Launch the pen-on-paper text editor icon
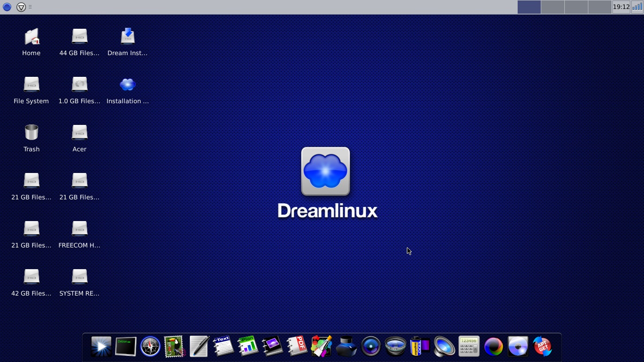The height and width of the screenshot is (362, 644). [199, 346]
